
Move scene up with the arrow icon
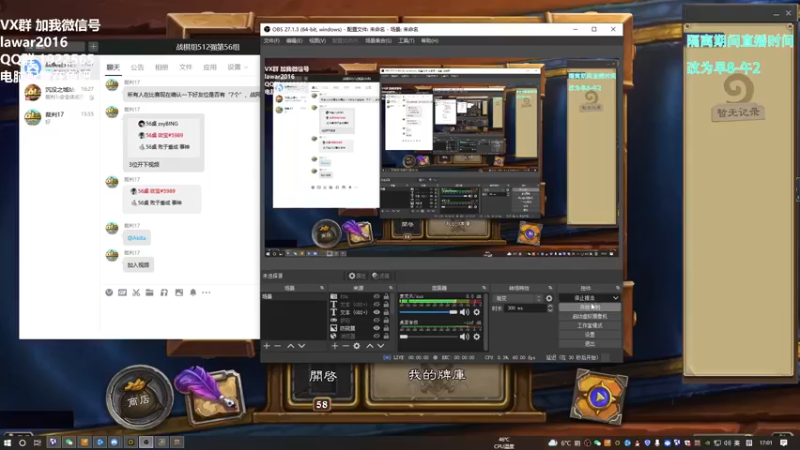(290, 346)
